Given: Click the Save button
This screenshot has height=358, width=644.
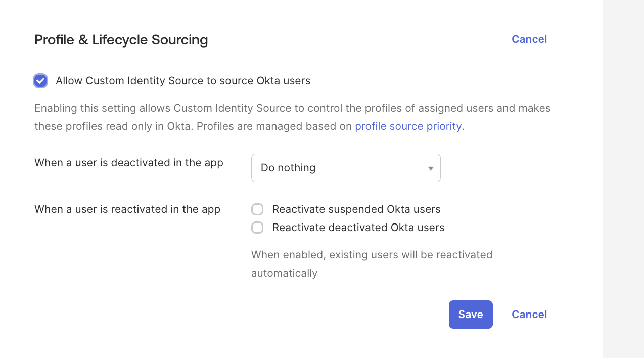Looking at the screenshot, I should click(x=471, y=315).
